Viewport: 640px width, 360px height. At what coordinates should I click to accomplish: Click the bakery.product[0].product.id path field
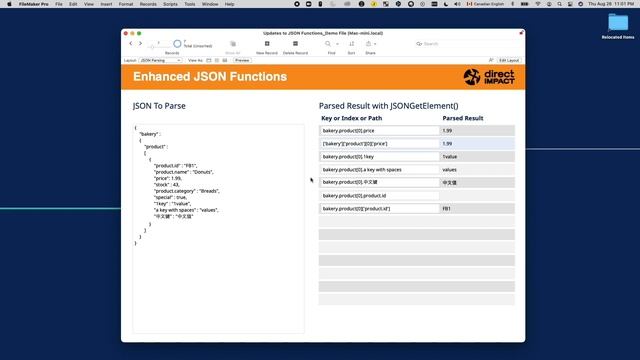pyautogui.click(x=379, y=196)
